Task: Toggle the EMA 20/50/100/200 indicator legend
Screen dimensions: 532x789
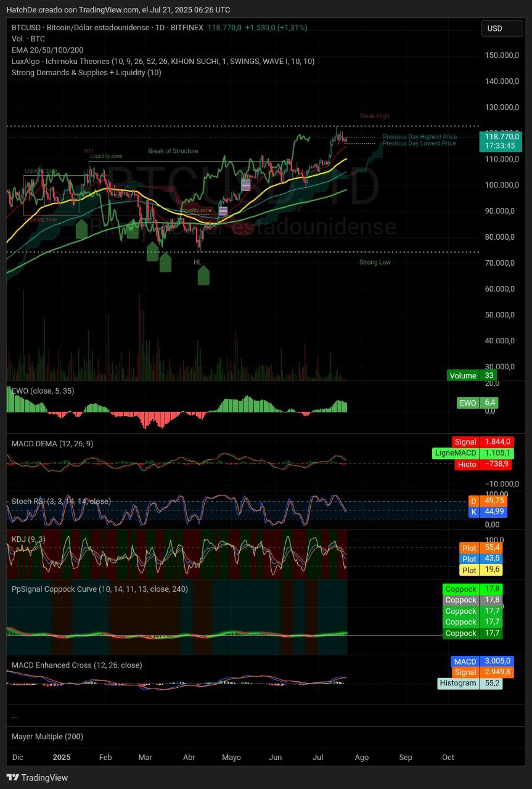Action: pyautogui.click(x=47, y=50)
